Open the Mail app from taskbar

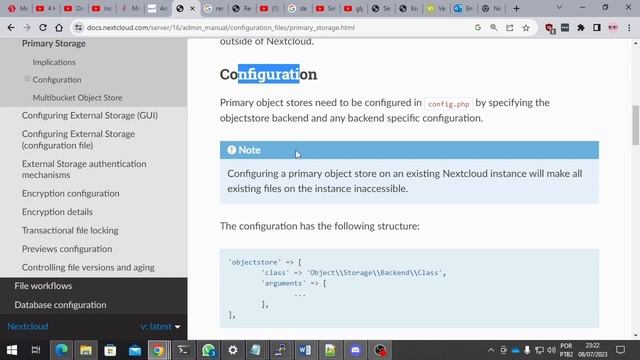point(135,350)
